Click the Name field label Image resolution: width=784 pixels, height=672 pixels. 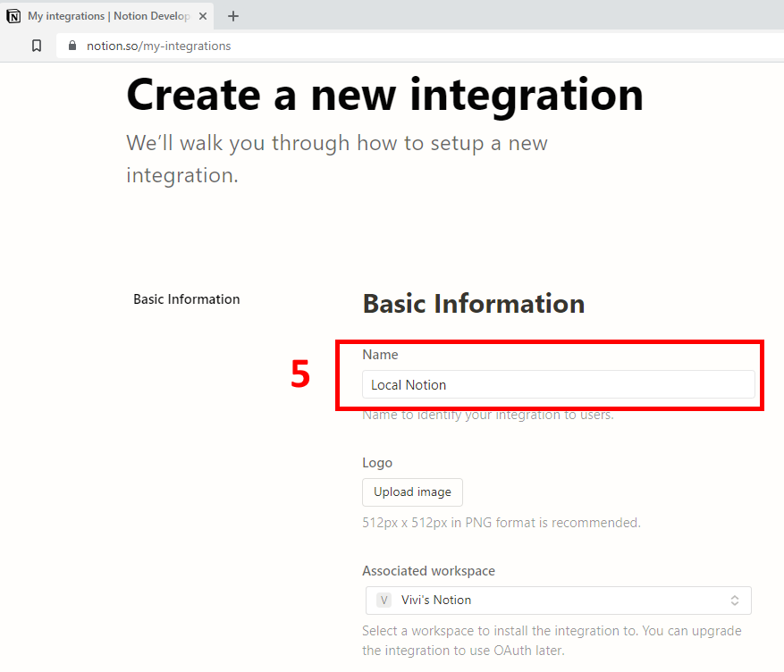pyautogui.click(x=380, y=355)
